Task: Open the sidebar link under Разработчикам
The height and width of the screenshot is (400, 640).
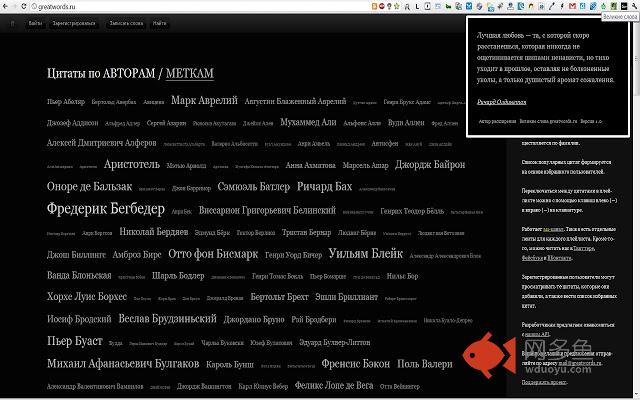Action: coord(537,334)
